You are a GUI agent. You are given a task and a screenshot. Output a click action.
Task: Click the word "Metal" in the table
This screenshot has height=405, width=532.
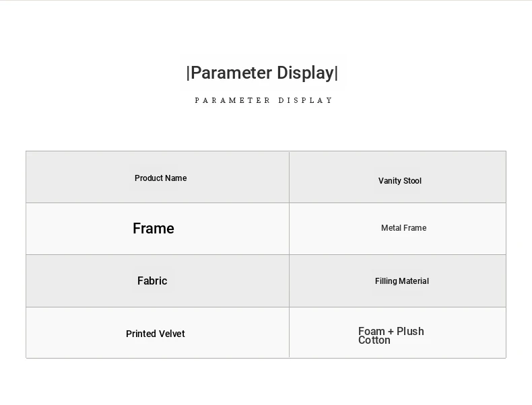tap(391, 228)
